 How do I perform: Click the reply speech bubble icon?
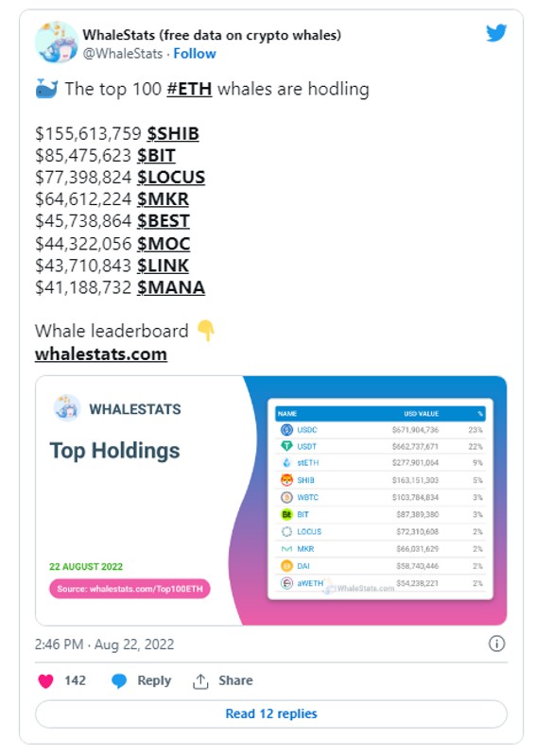pyautogui.click(x=119, y=680)
